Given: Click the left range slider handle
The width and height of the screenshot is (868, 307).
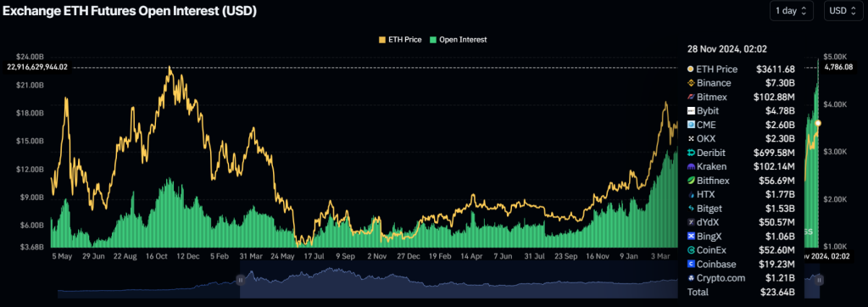Looking at the screenshot, I should [240, 281].
